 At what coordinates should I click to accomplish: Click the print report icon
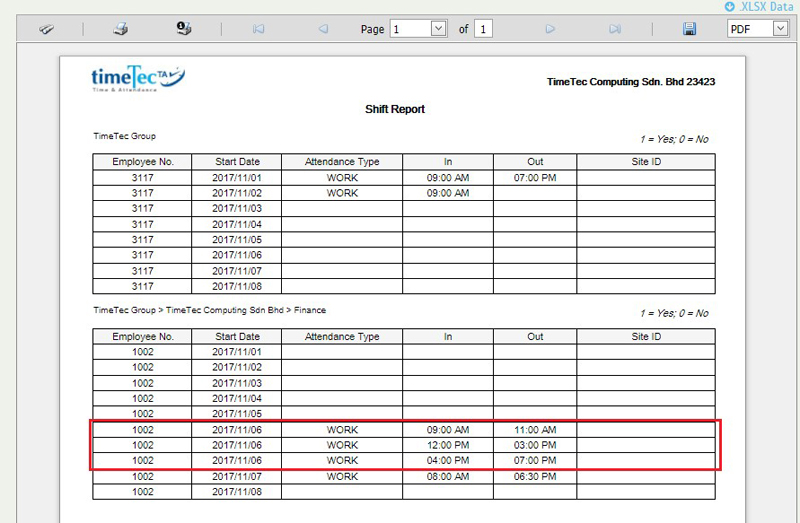[121, 29]
